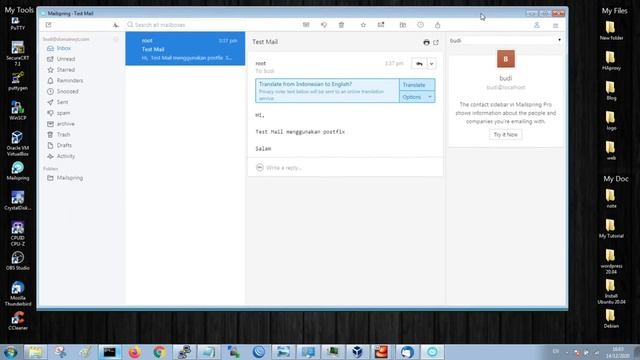Click the mark as unread toolbar icon

[381, 25]
